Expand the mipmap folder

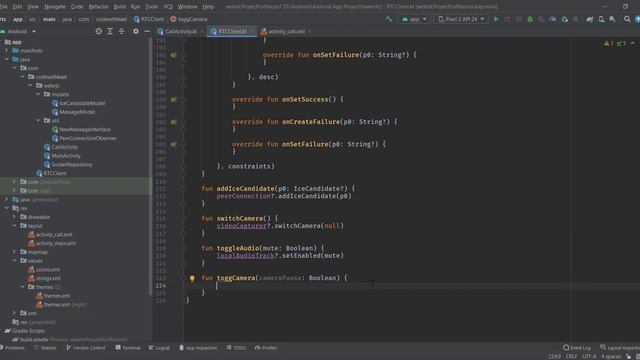coord(14,252)
